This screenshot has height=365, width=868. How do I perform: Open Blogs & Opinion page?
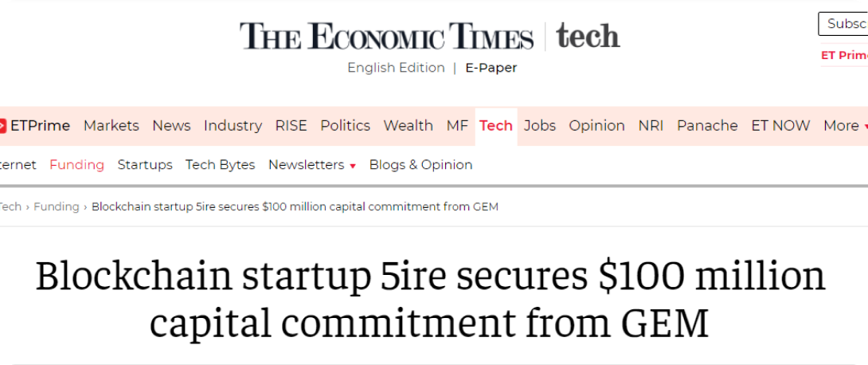(420, 165)
